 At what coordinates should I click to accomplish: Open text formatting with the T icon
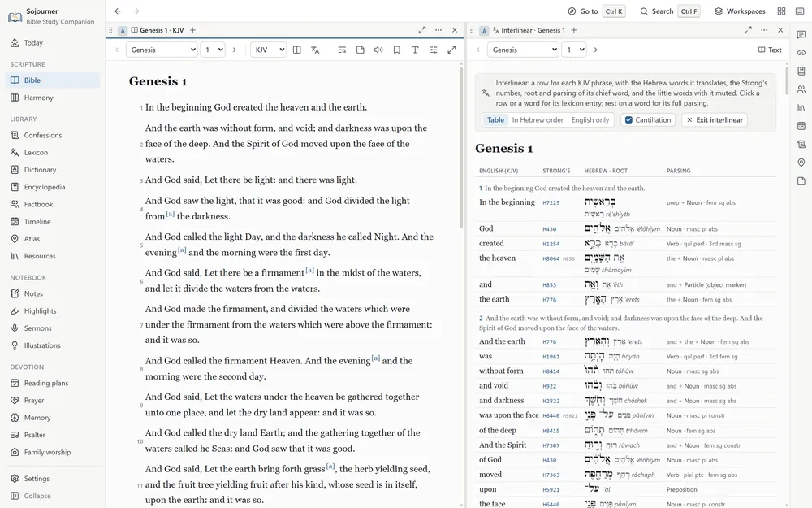[x=415, y=50]
